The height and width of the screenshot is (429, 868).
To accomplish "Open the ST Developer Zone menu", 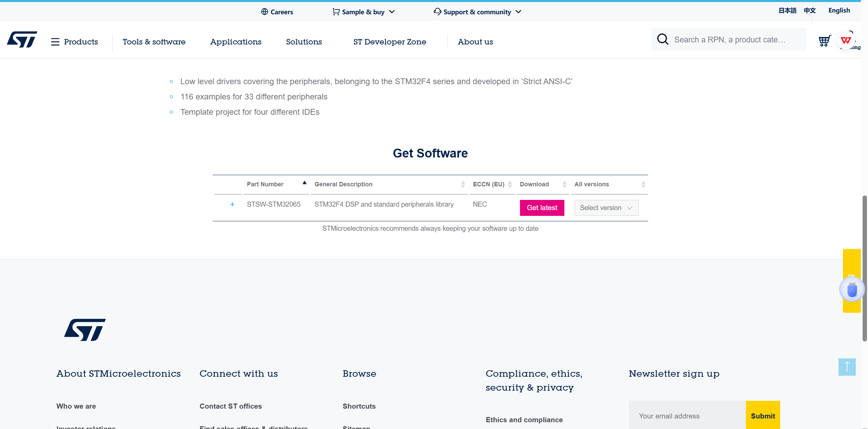I will click(x=389, y=42).
